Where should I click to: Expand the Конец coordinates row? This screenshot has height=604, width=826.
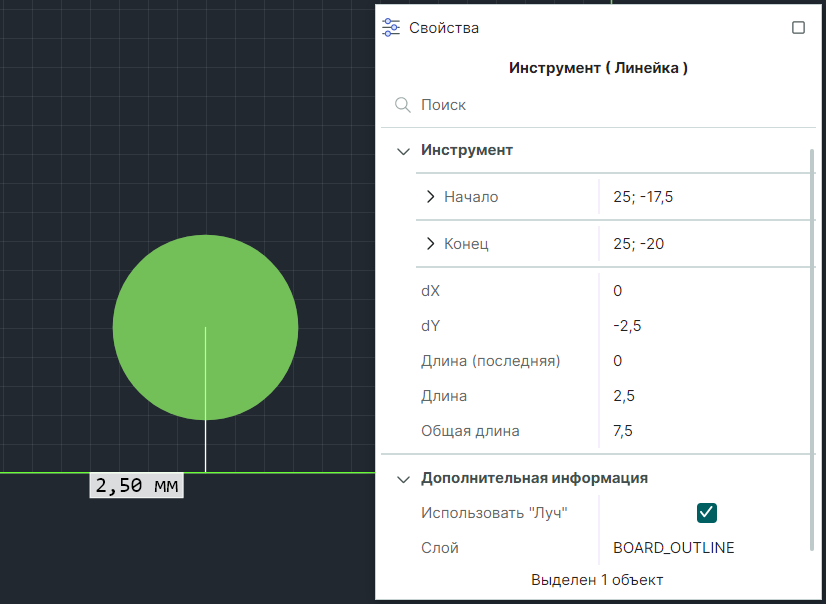pos(431,244)
